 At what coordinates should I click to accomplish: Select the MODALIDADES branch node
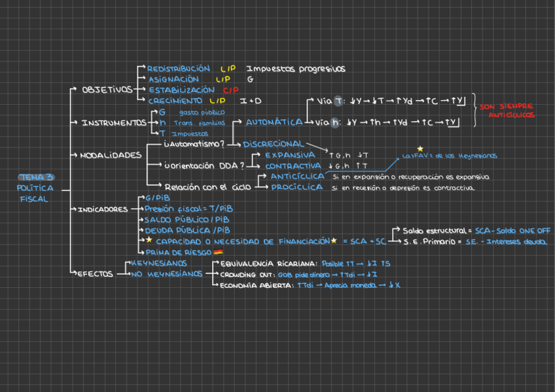coord(111,155)
